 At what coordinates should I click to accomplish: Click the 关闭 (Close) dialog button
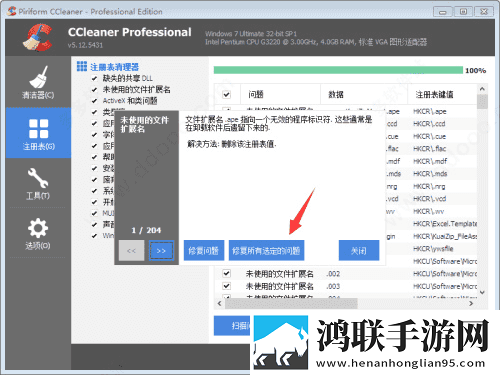359,250
